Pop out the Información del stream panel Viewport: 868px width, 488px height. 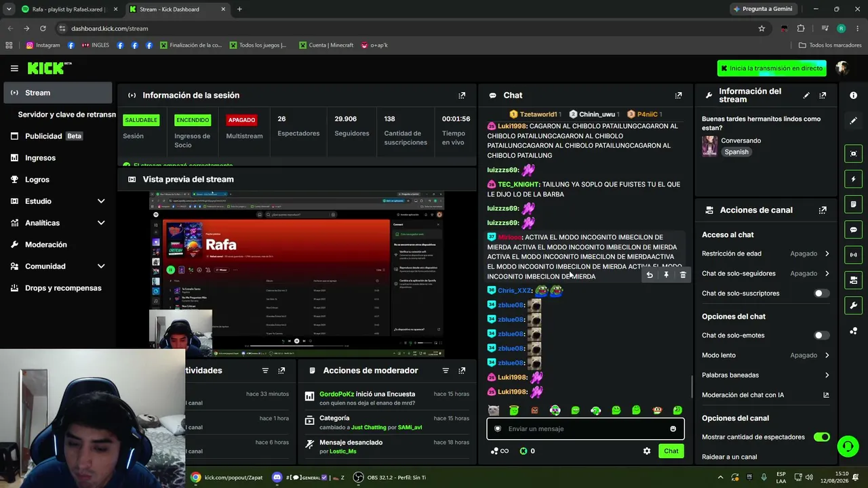823,96
